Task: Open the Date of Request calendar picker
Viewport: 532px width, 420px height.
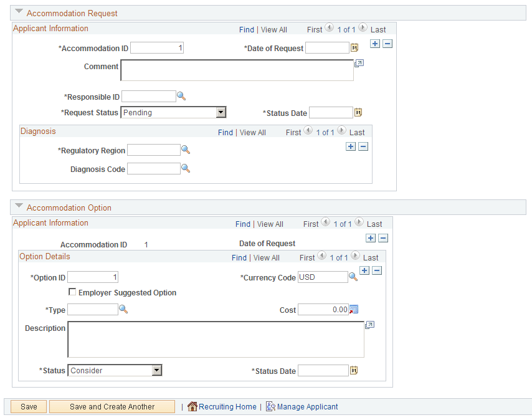Action: coord(356,47)
